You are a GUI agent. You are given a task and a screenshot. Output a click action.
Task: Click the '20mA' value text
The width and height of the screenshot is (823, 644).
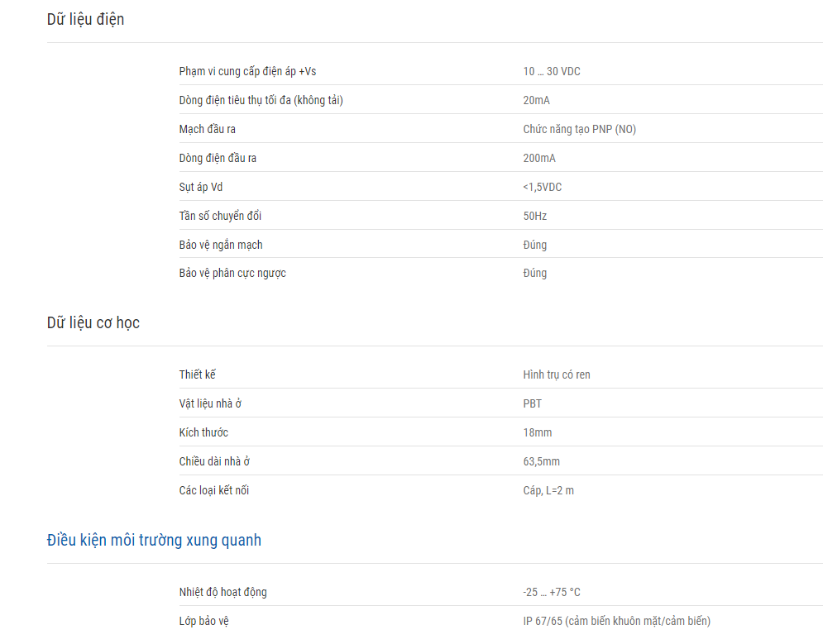[536, 100]
